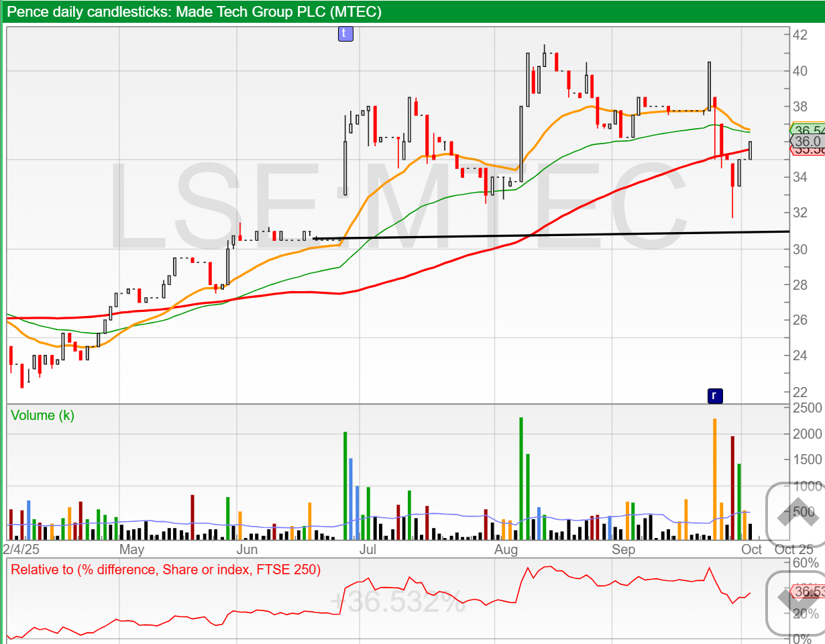Click the blue 't' event marker
The image size is (825, 644).
[x=345, y=33]
